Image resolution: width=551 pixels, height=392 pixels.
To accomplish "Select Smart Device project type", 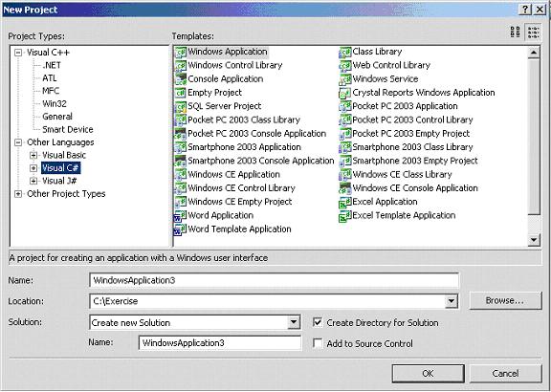I will click(68, 129).
